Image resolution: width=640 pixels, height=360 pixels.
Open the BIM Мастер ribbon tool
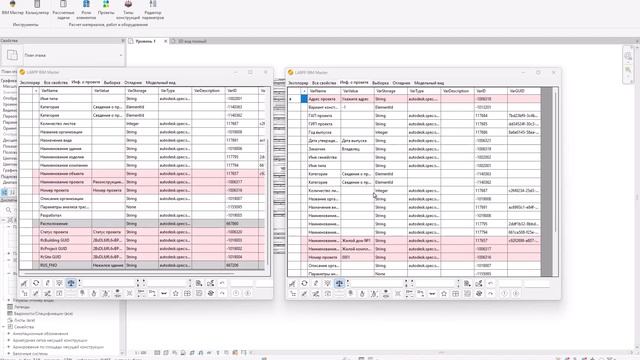[13, 8]
